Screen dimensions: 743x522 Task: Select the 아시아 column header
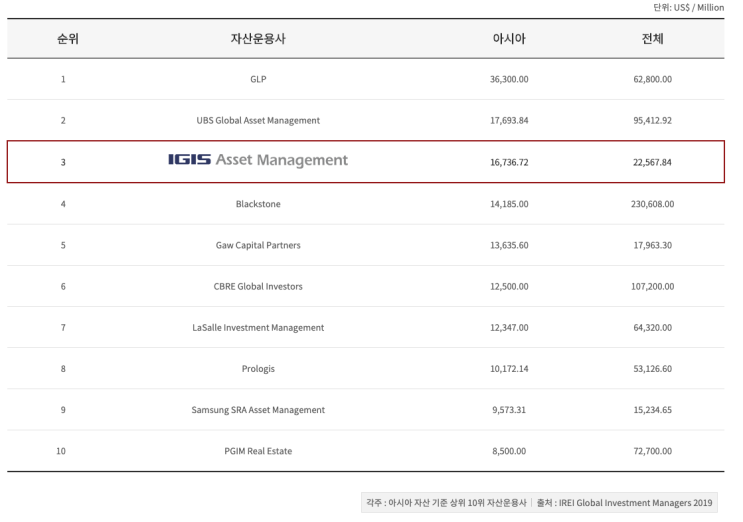[509, 39]
